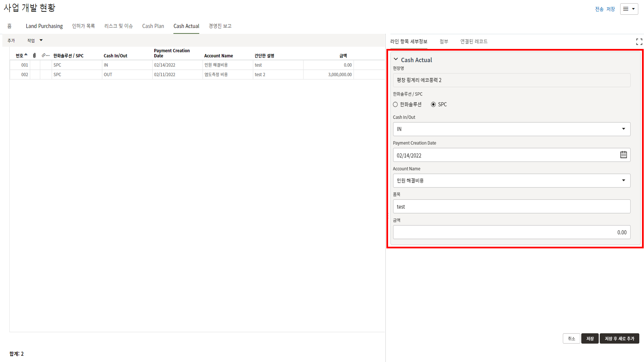Click fullscreen expand icon in detail panel
The width and height of the screenshot is (644, 362).
click(x=639, y=42)
